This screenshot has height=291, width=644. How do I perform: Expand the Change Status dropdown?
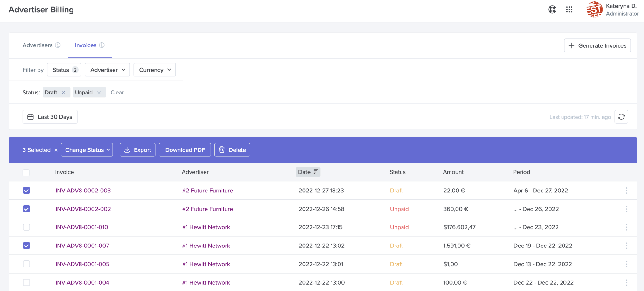[x=87, y=150]
